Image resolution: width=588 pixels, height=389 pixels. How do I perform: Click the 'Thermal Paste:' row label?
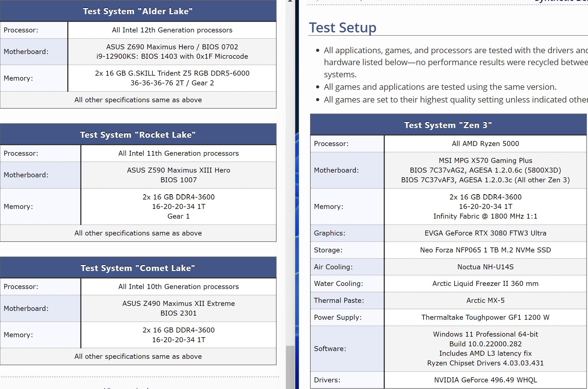click(x=339, y=300)
